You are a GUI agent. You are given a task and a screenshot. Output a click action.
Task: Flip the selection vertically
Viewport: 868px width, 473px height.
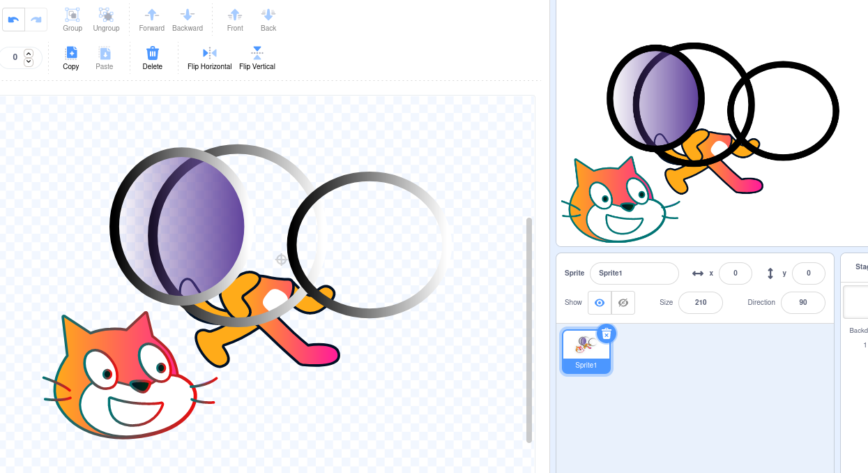pyautogui.click(x=257, y=58)
